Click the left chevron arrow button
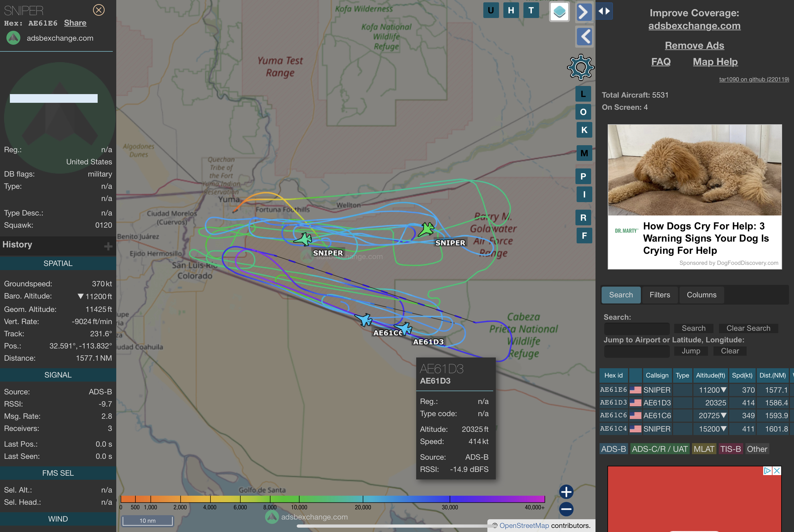Viewport: 794px width, 532px height. (584, 36)
